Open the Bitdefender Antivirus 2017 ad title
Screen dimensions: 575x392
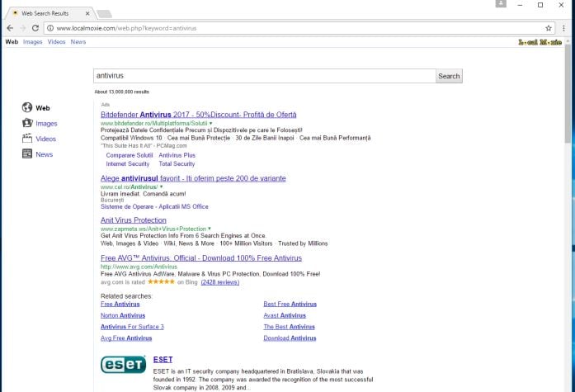point(198,115)
